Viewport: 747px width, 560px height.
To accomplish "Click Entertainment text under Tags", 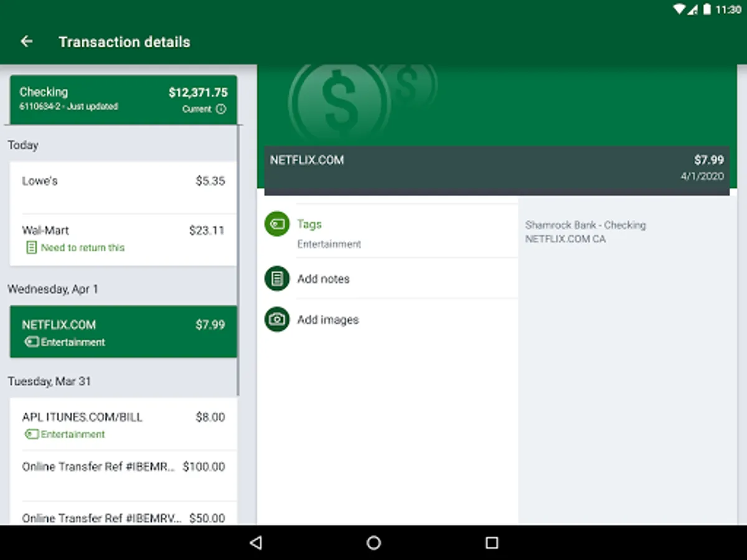I will pos(329,244).
